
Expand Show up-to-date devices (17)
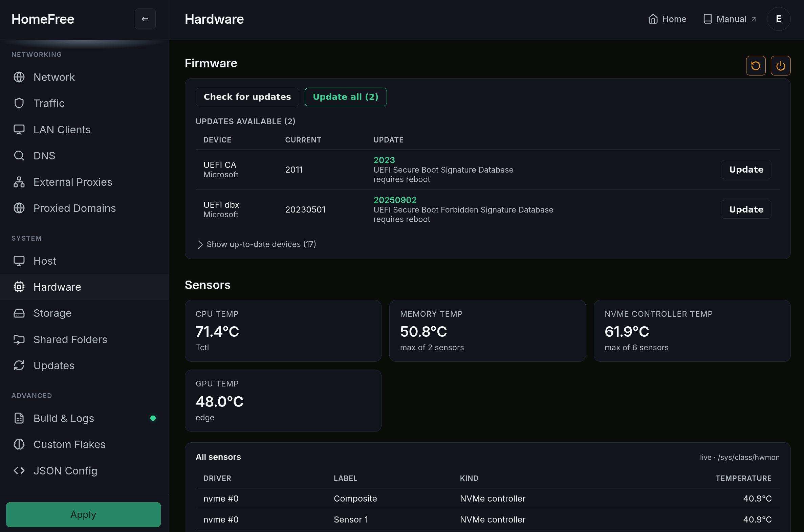click(257, 244)
